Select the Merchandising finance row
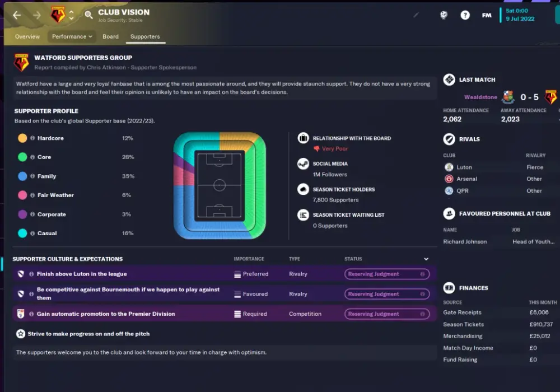 [x=500, y=336]
